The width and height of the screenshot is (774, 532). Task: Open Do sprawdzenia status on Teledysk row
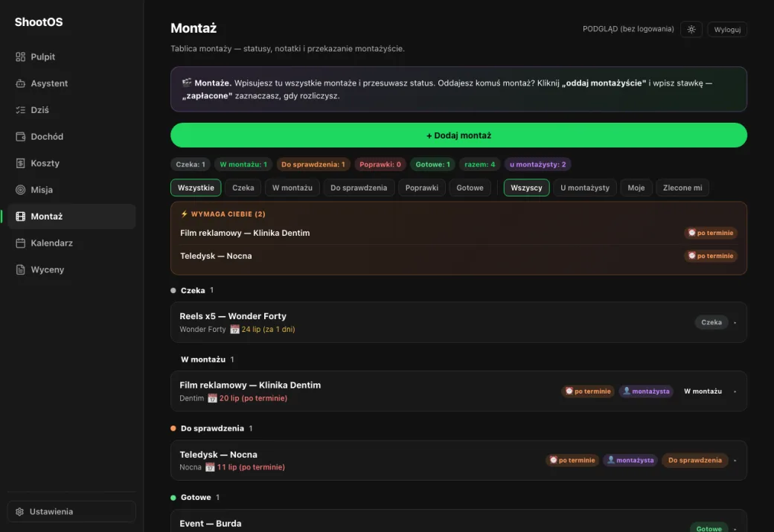[694, 461]
